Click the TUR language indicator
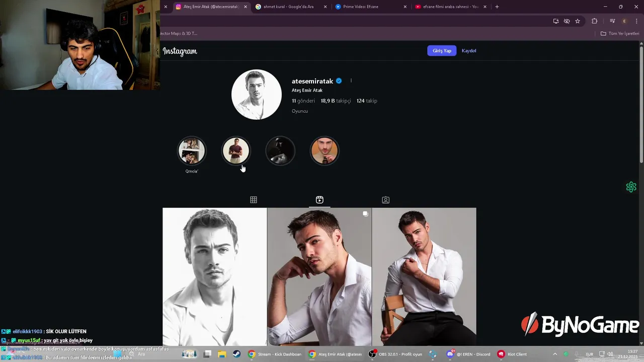 coord(589,354)
